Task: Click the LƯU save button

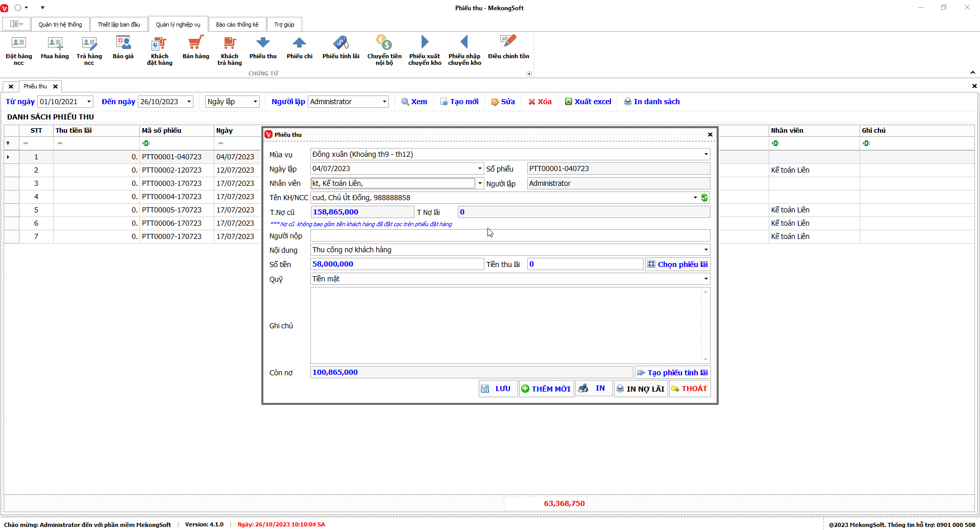Action: 498,389
